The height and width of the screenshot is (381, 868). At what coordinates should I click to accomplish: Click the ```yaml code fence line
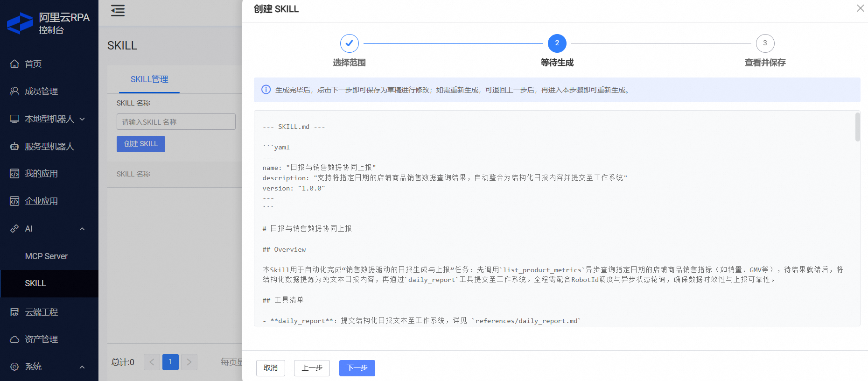click(x=276, y=147)
